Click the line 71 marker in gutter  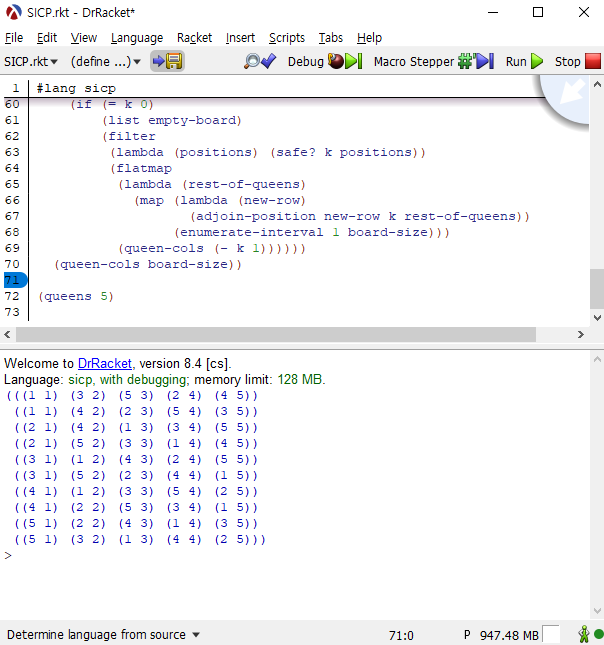click(13, 280)
